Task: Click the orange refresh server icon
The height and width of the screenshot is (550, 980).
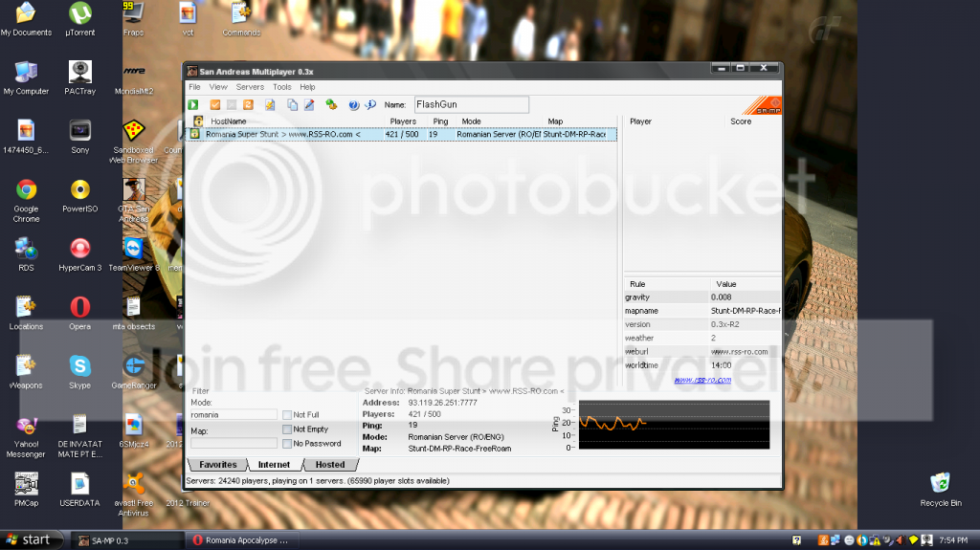Action: 248,105
